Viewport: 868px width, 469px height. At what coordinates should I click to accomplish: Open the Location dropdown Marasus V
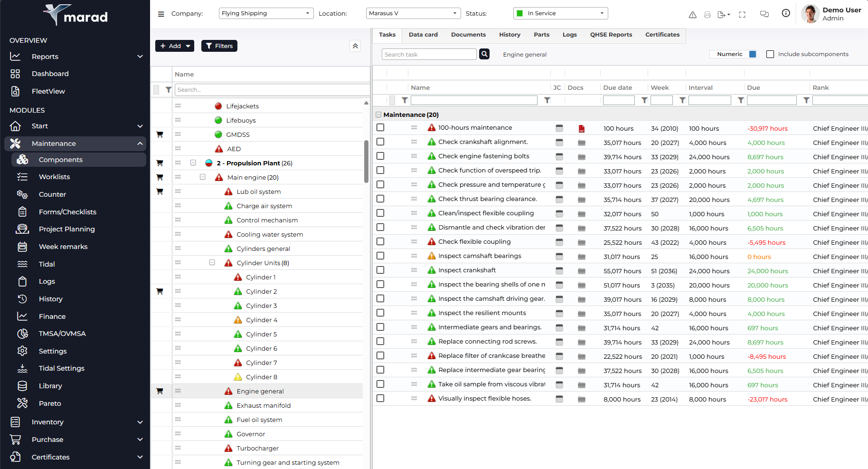coord(414,13)
